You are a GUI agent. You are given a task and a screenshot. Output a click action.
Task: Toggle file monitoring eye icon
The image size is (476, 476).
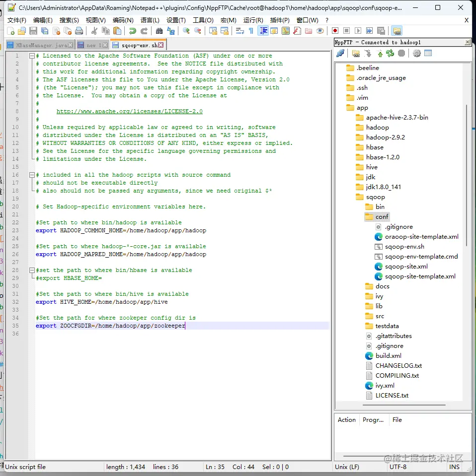[320, 31]
